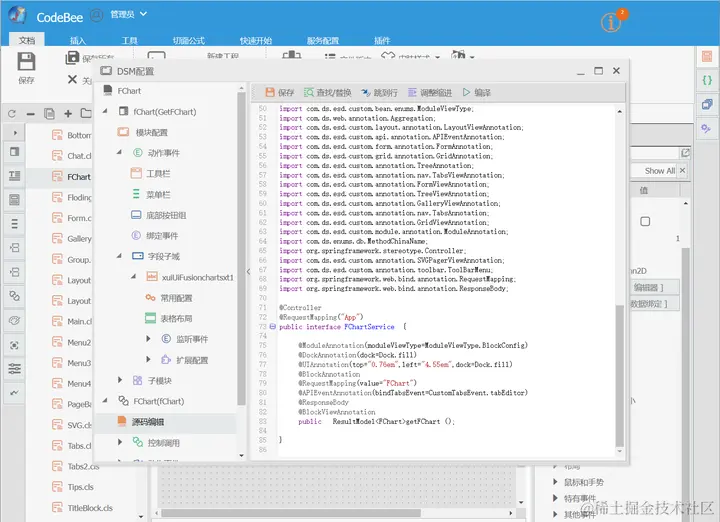The height and width of the screenshot is (522, 720).
Task: Collapse the 动作事件 tree node arrow
Action: pos(119,152)
